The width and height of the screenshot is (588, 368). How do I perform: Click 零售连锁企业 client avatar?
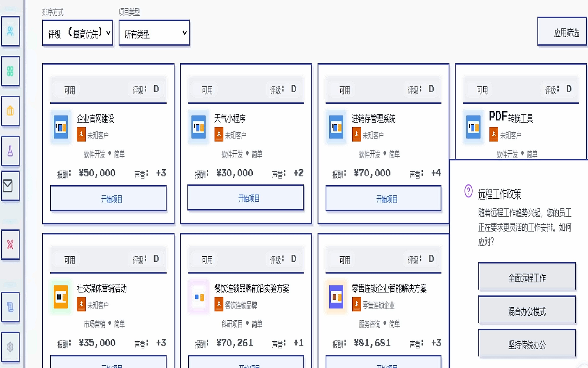(x=356, y=304)
